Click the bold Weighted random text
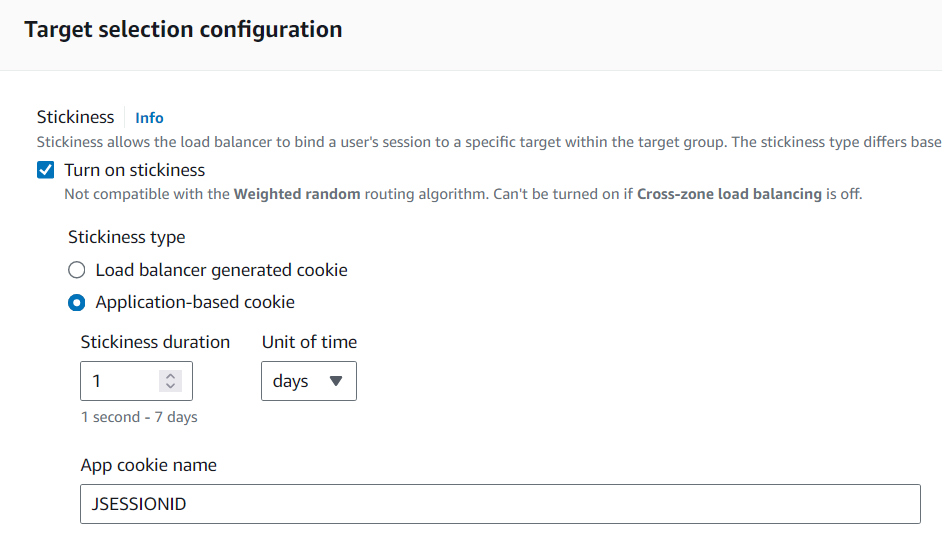The height and width of the screenshot is (555, 942). coord(297,194)
